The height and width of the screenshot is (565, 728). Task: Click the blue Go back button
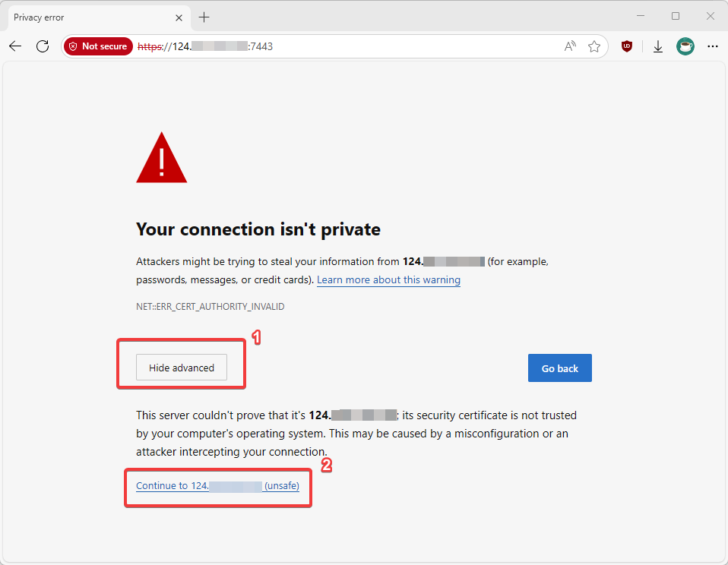(560, 368)
